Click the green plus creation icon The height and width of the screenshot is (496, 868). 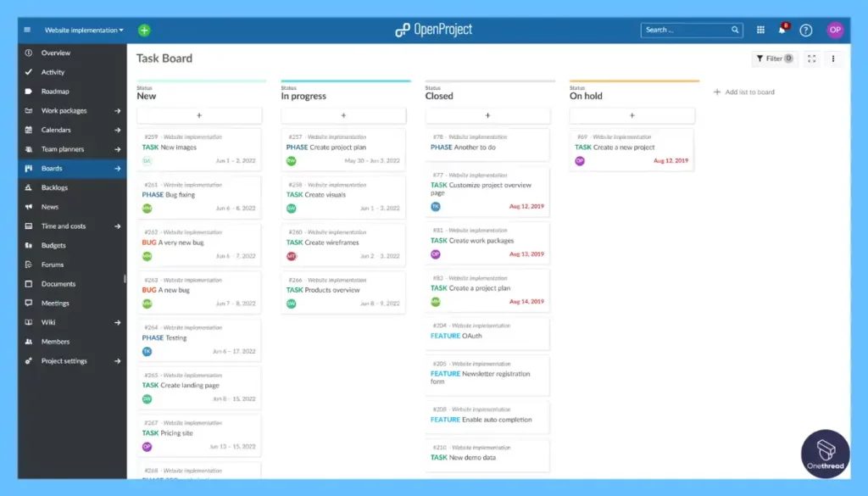[x=144, y=29]
